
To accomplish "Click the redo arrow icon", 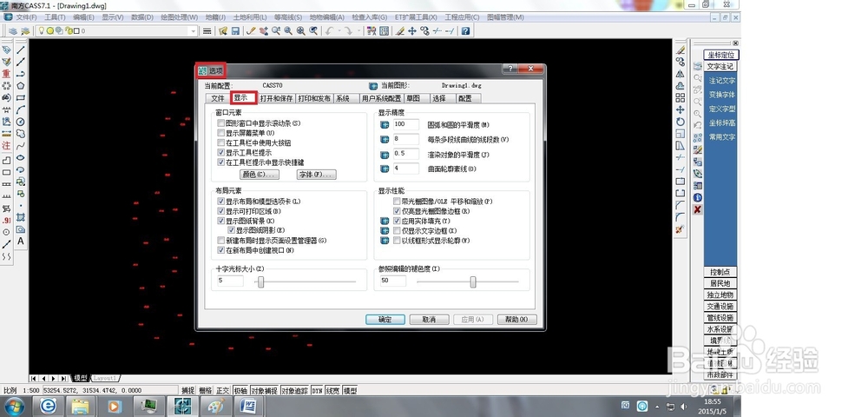I will pos(348,31).
